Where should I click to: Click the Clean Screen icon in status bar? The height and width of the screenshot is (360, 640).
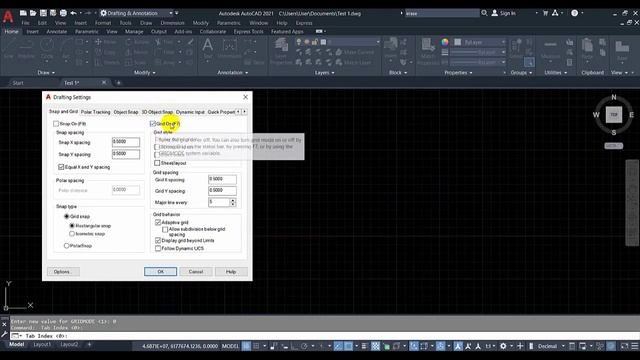click(624, 346)
